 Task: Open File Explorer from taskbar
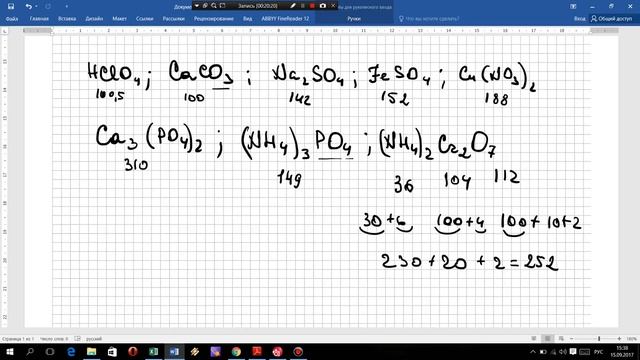point(91,351)
